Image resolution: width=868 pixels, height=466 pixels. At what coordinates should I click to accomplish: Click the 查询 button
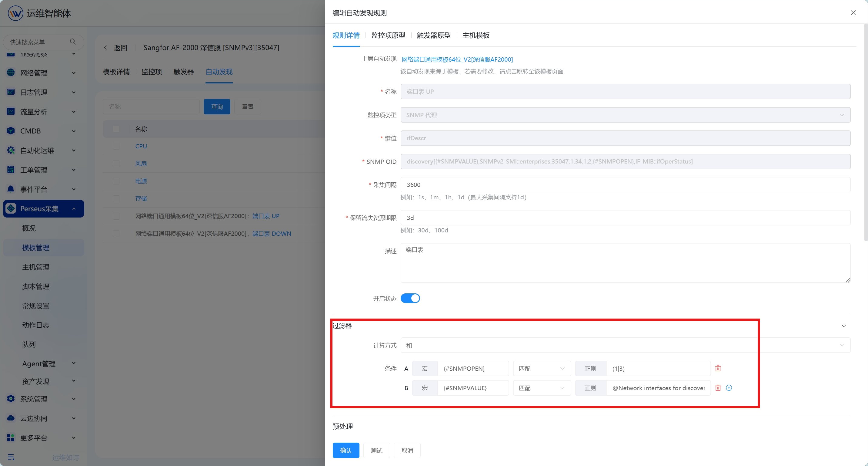217,106
